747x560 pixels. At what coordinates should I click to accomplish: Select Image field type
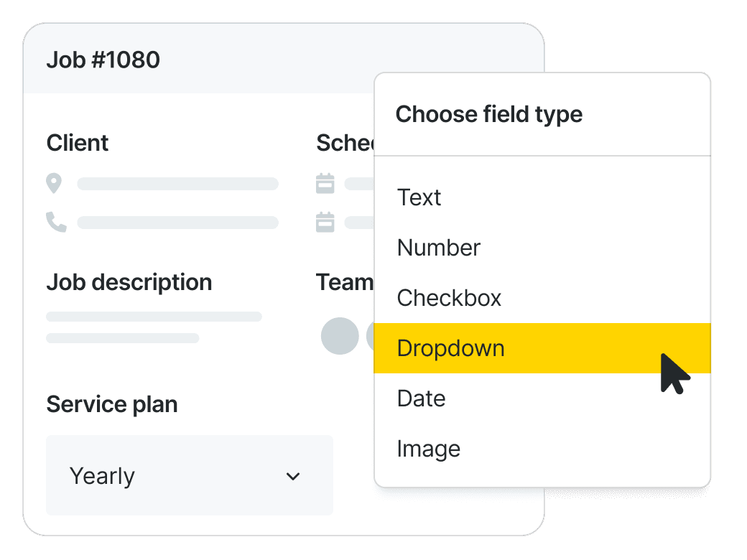(x=542, y=449)
